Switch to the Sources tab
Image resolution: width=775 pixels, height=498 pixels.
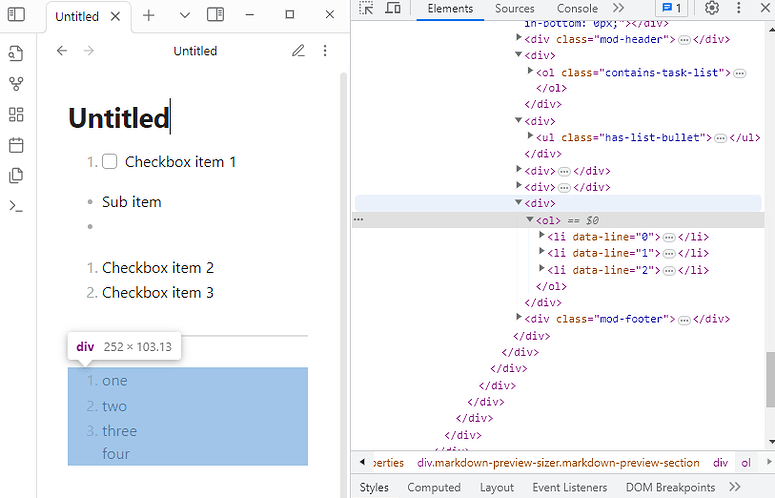pyautogui.click(x=515, y=8)
